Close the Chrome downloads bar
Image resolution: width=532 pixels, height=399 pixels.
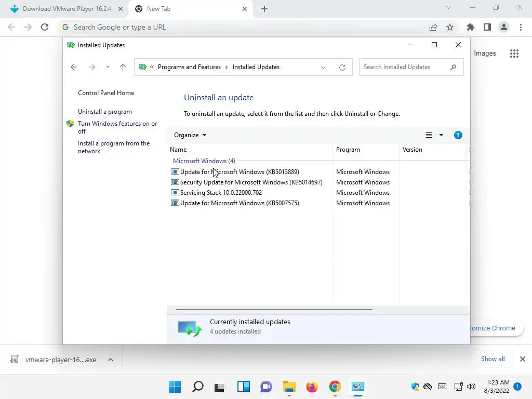tap(523, 359)
